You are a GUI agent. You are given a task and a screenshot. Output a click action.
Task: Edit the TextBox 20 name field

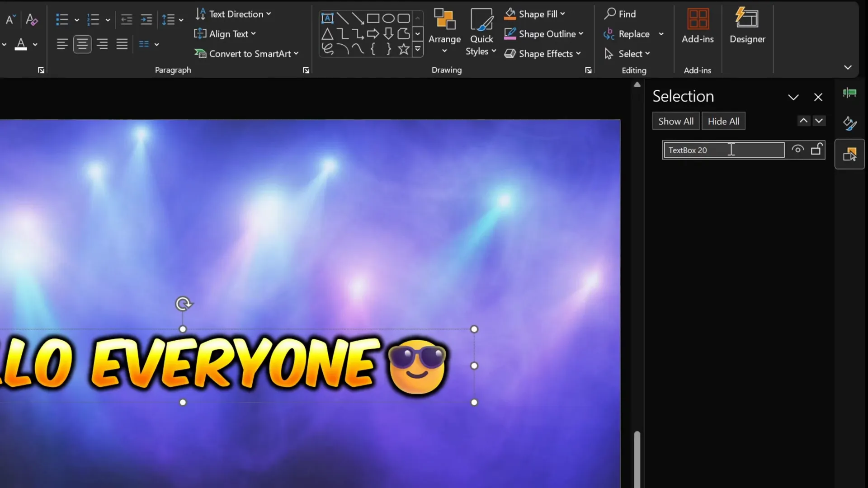click(x=724, y=150)
